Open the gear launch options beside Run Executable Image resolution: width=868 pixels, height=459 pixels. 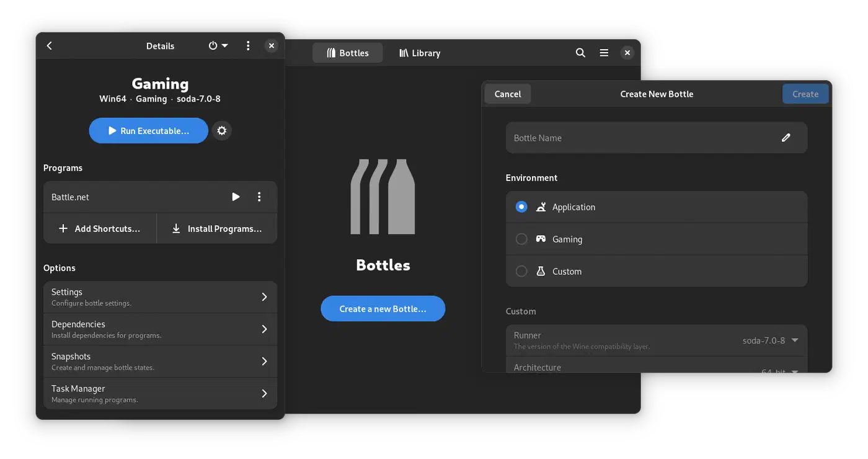tap(222, 131)
